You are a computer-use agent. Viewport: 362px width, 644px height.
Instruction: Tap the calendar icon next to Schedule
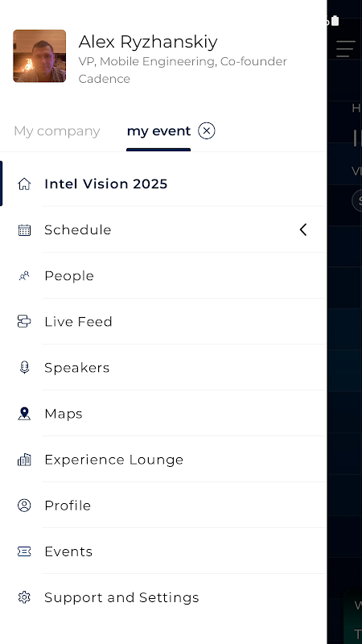tap(24, 230)
